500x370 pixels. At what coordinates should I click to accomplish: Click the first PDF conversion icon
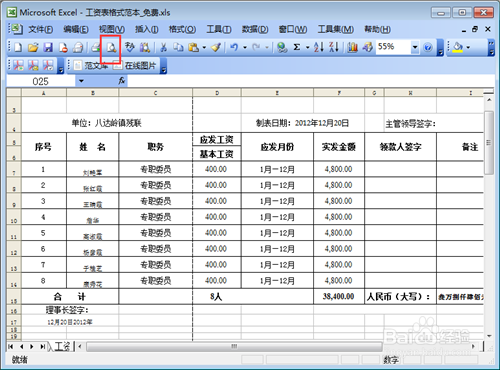pos(18,66)
